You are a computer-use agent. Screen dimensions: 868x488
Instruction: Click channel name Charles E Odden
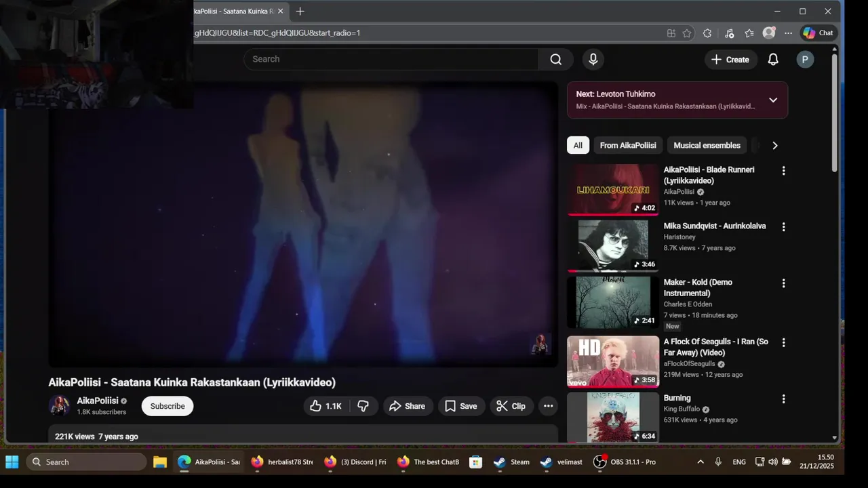click(x=688, y=304)
